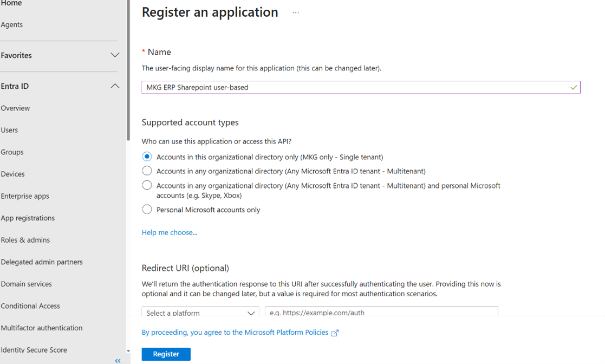Click the more options ellipsis beside title
Viewport: 605px width, 364px height.
pyautogui.click(x=296, y=12)
